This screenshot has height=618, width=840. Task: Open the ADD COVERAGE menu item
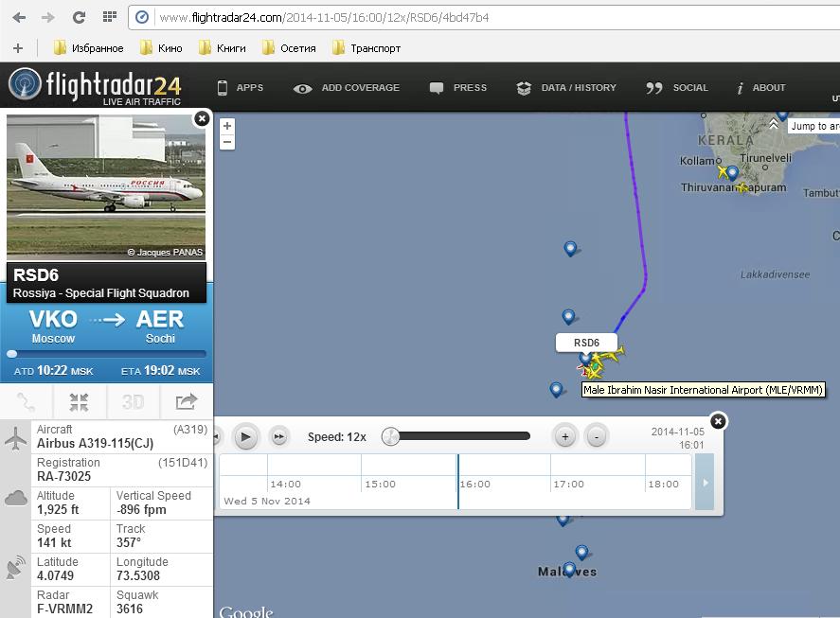(x=347, y=88)
